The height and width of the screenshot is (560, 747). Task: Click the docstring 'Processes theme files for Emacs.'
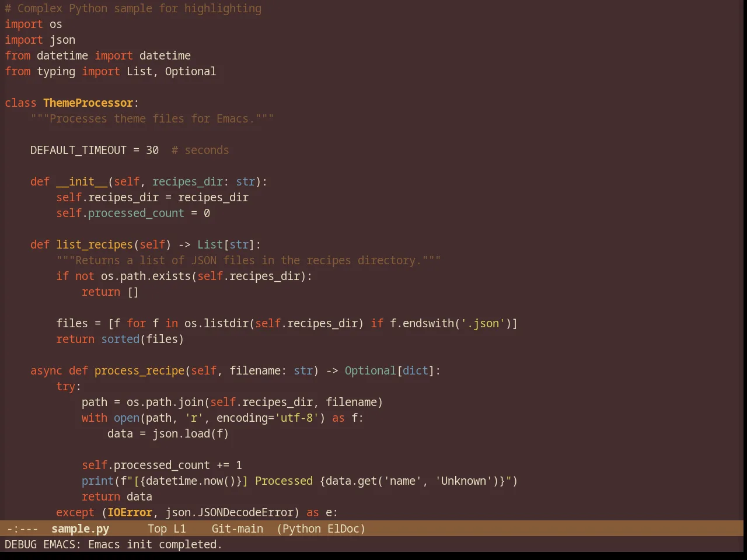pyautogui.click(x=152, y=119)
